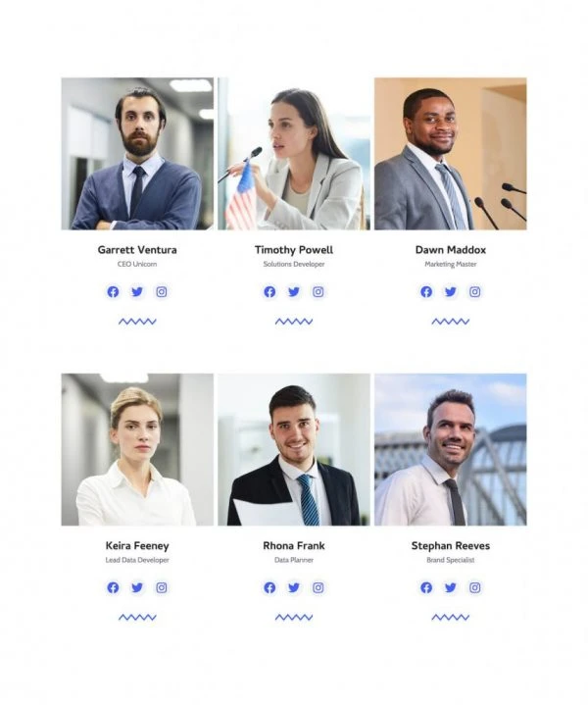The image size is (588, 705).
Task: Click Timothy Powell's Facebook icon
Action: tap(269, 292)
